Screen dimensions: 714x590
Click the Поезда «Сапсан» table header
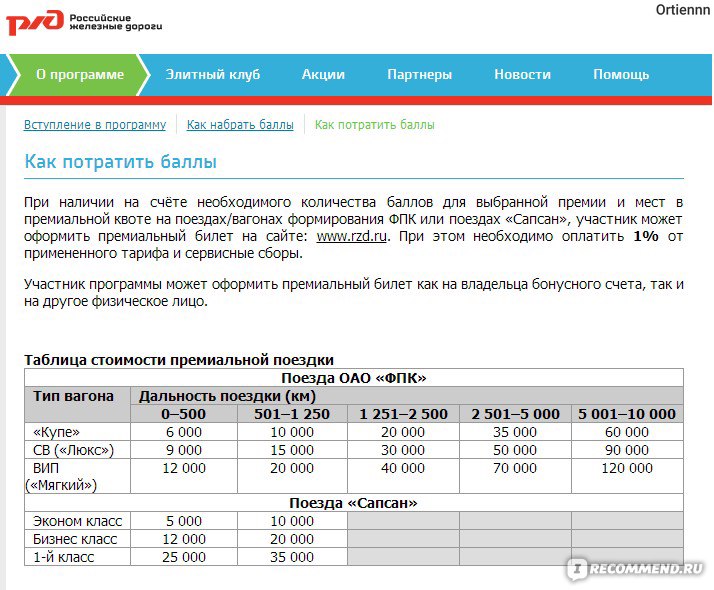coord(353,503)
